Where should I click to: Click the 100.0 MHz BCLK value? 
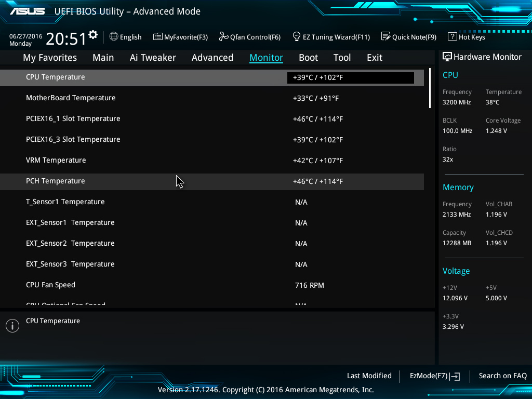coord(457,130)
